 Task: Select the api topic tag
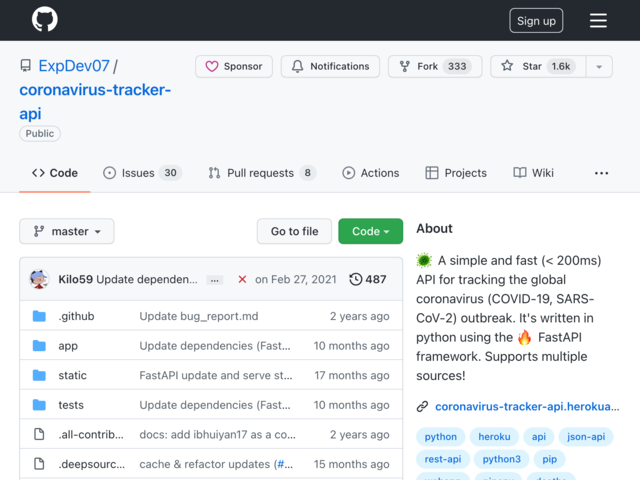click(539, 437)
